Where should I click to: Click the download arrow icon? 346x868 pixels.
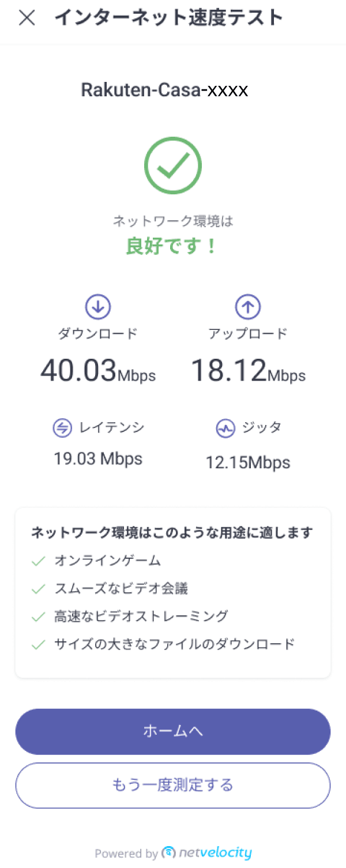[x=98, y=307]
